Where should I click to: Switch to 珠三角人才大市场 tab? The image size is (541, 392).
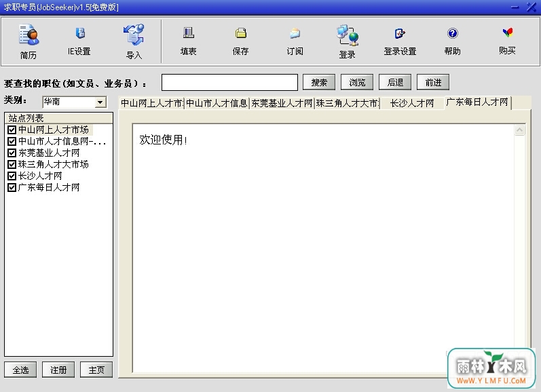pyautogui.click(x=348, y=103)
